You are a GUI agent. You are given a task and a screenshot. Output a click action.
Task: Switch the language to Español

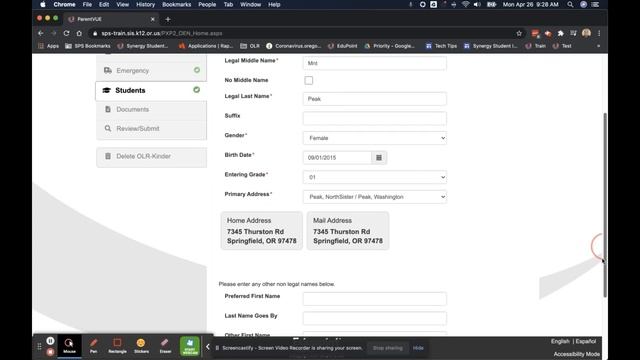coord(586,341)
